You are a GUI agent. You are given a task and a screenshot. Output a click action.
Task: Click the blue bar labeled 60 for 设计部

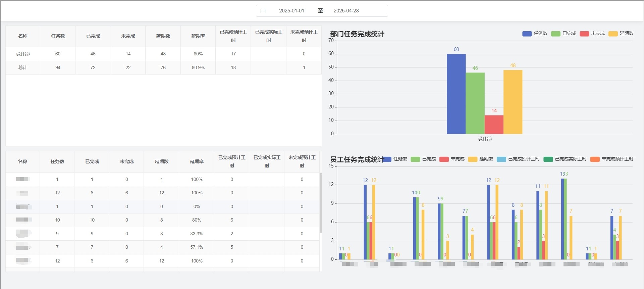point(456,94)
